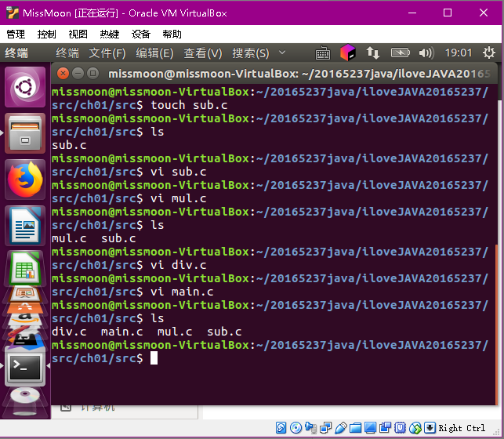Click 'div.c' in the last ls output

(x=69, y=332)
